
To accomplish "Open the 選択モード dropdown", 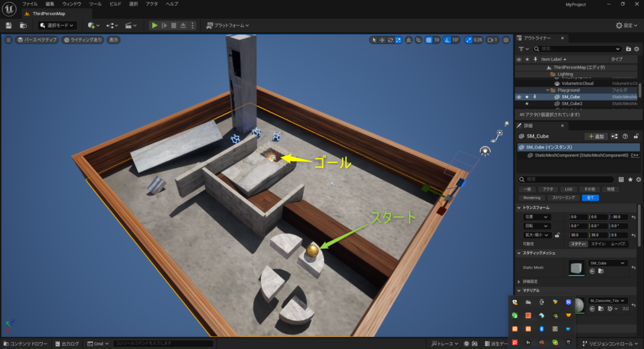I will click(x=57, y=25).
